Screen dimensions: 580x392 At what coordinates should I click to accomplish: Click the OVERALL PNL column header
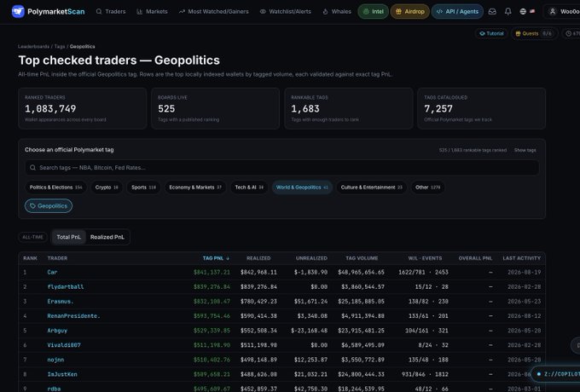tap(475, 258)
